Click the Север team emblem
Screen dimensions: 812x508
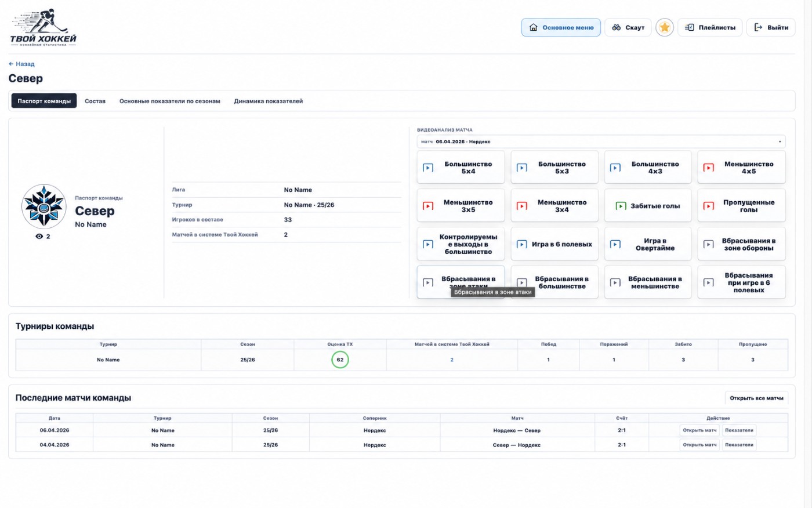click(43, 206)
